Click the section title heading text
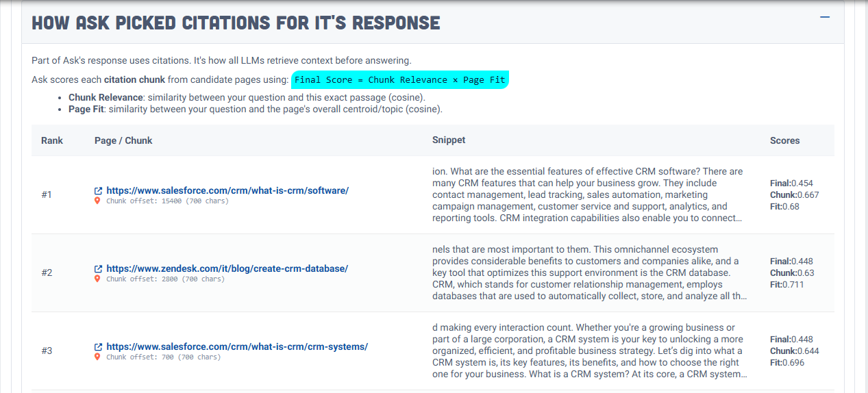The width and height of the screenshot is (868, 393). point(236,23)
